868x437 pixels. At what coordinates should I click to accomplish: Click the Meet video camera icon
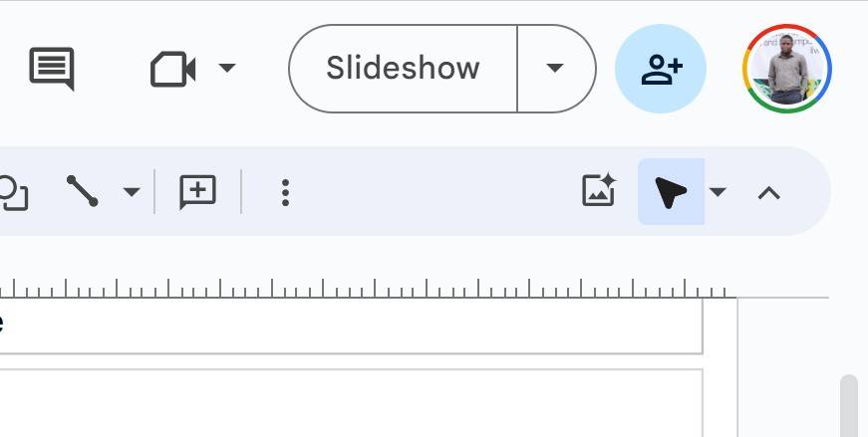(172, 70)
